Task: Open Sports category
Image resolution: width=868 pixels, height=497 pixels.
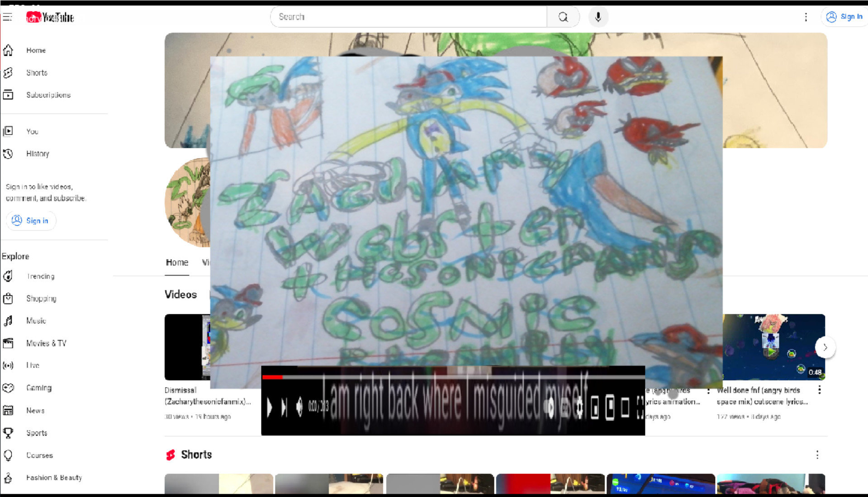Action: pos(37,433)
